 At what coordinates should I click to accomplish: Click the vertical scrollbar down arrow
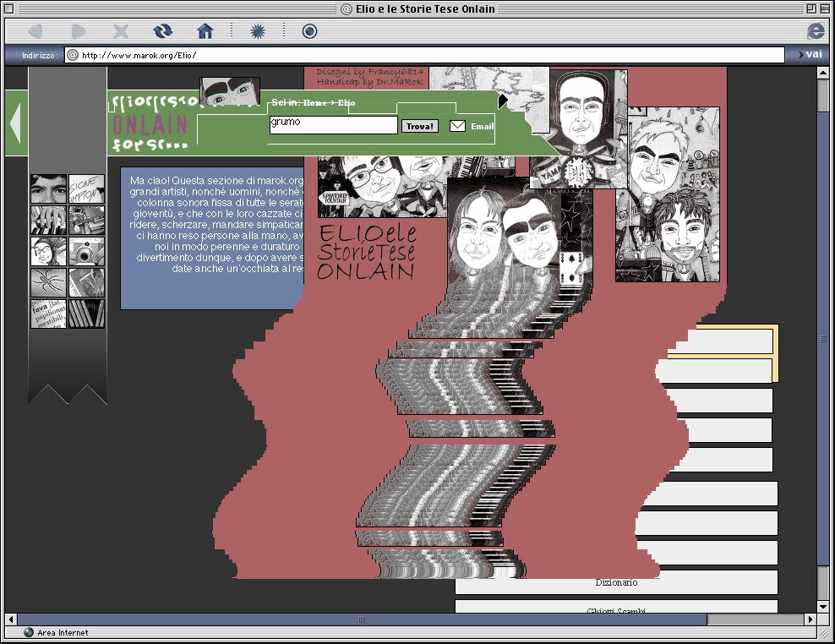point(823,606)
